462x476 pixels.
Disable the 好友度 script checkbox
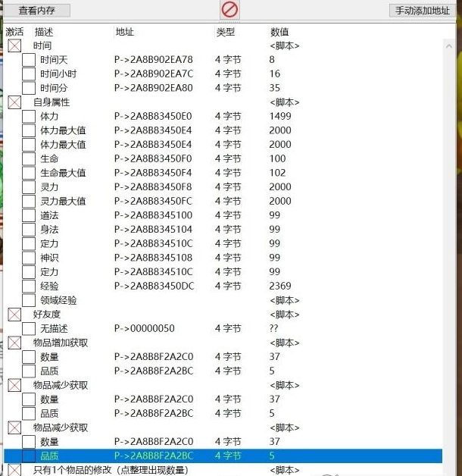[14, 315]
